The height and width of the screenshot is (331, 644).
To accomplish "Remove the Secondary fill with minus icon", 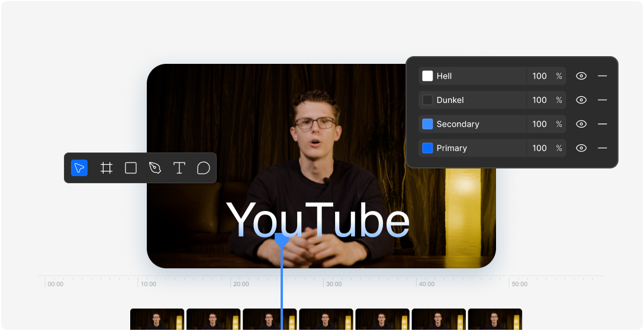I will coord(602,124).
